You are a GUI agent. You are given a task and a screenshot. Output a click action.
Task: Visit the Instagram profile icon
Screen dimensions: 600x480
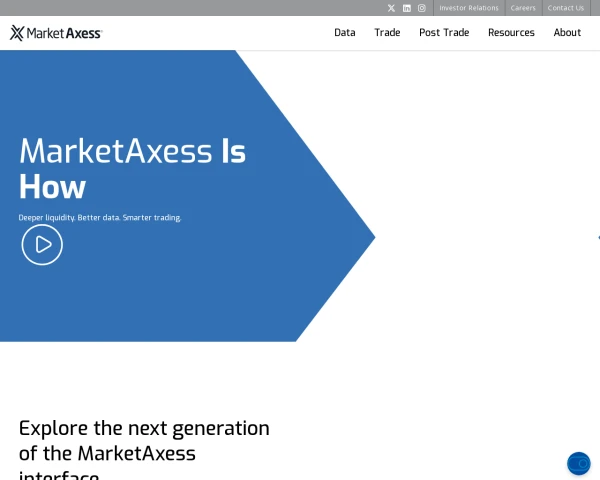tap(422, 8)
